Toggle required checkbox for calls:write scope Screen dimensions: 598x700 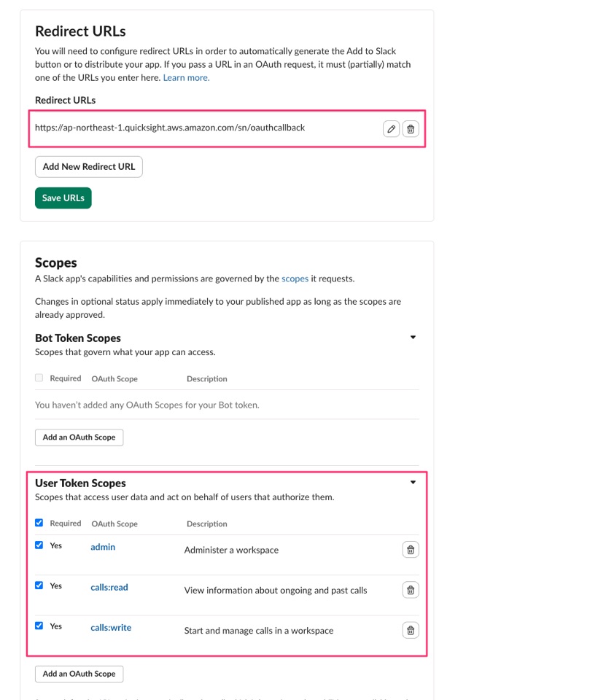(39, 626)
